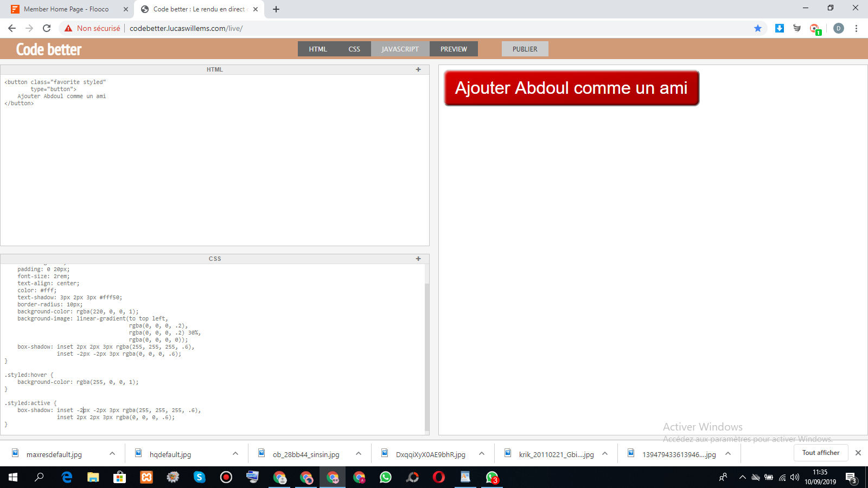Viewport: 868px width, 488px height.
Task: Bookmark this page with the star icon
Action: 758,28
